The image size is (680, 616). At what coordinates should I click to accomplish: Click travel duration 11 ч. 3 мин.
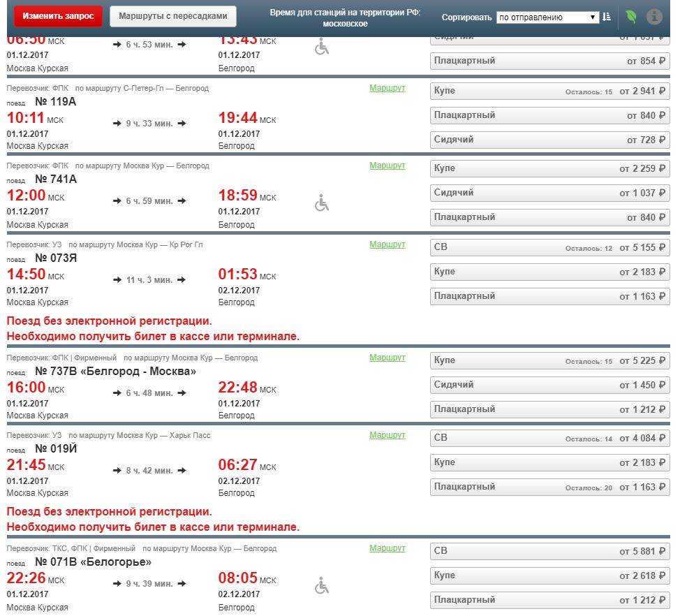(149, 280)
